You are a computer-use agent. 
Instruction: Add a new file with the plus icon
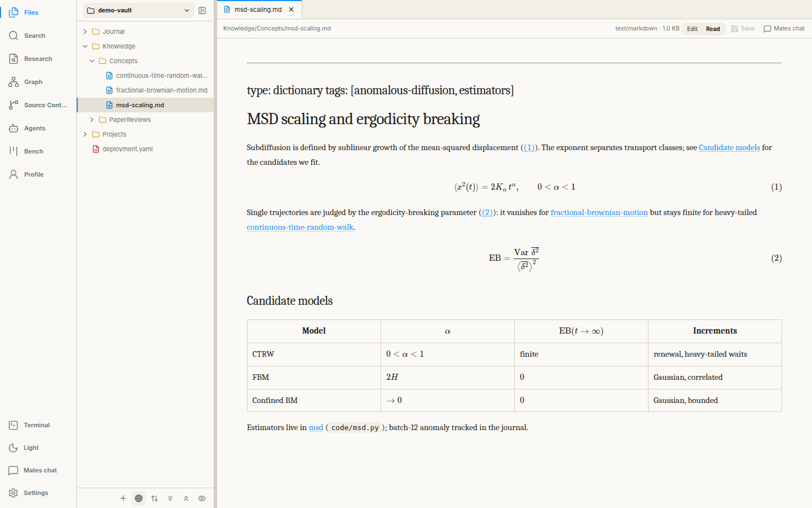point(123,498)
